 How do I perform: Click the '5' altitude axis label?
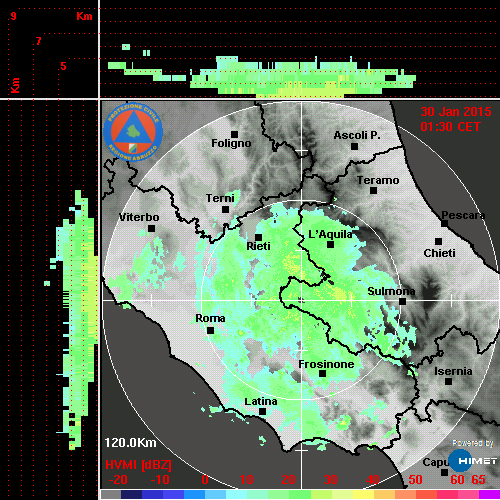click(x=63, y=66)
